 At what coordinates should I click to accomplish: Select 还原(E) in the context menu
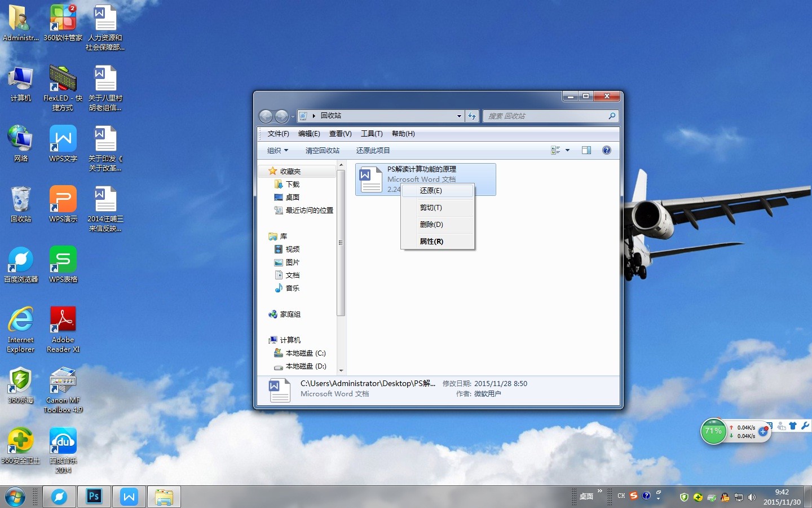pyautogui.click(x=431, y=191)
